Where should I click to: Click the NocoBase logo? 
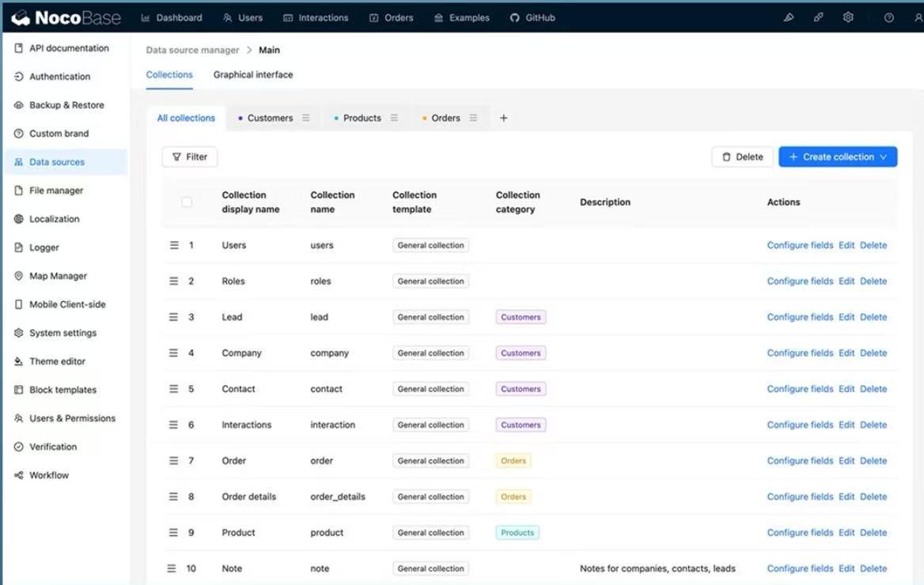click(x=66, y=17)
